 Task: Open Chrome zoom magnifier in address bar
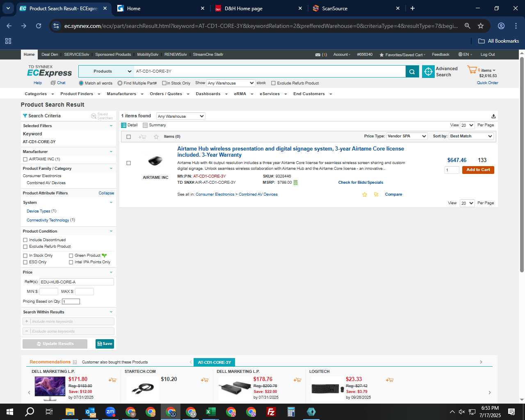coord(467,26)
